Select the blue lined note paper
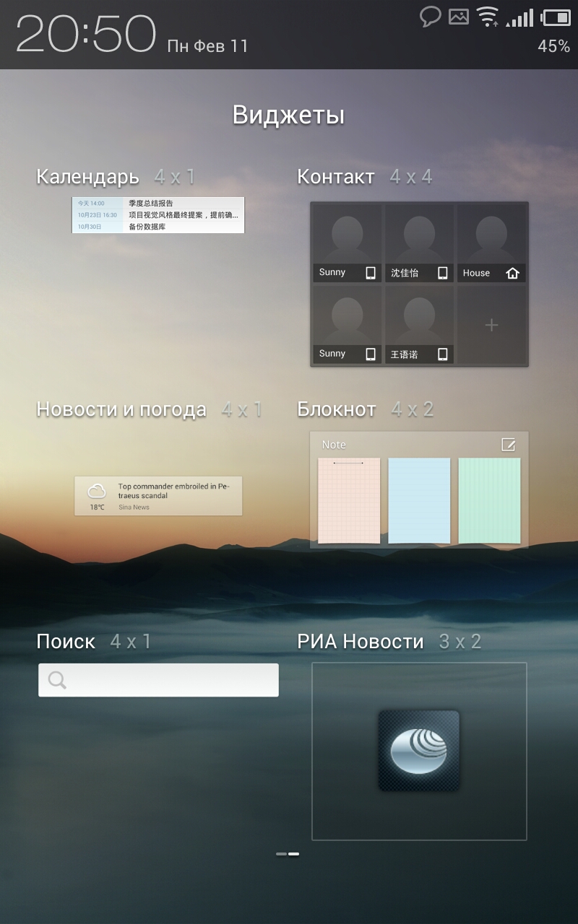The image size is (578, 924). coord(419,500)
